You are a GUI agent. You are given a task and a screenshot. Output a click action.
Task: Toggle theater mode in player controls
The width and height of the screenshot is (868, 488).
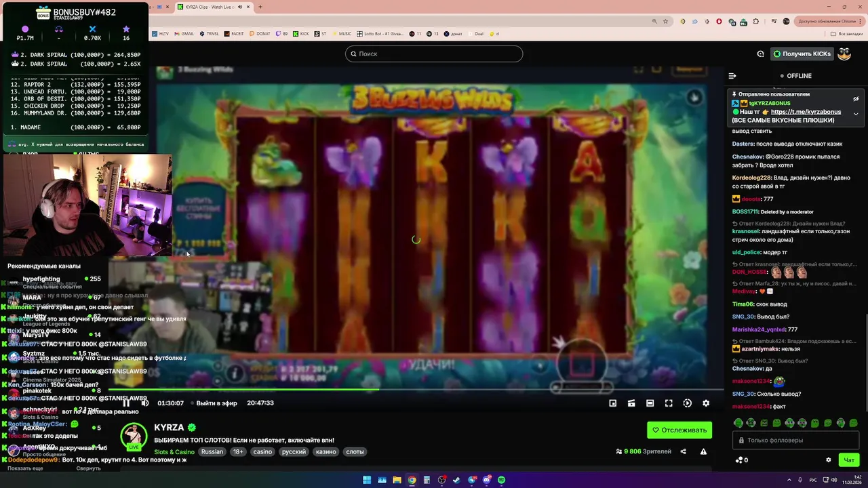(x=650, y=403)
